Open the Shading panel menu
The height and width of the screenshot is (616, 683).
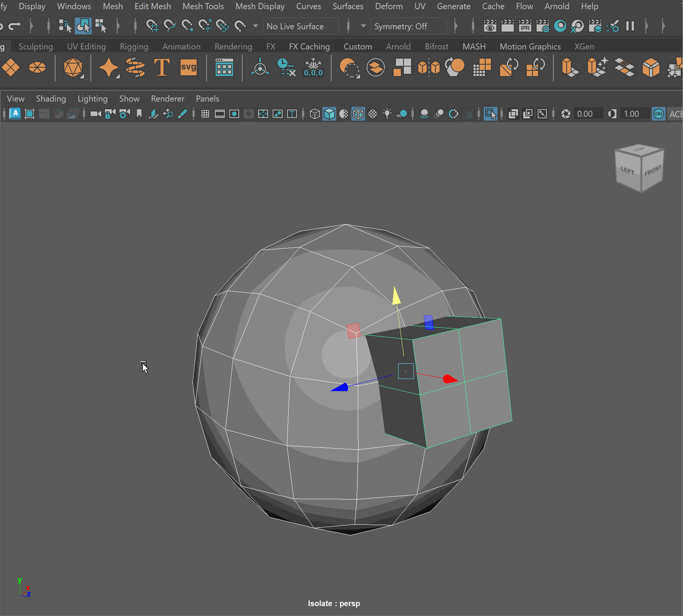(51, 99)
